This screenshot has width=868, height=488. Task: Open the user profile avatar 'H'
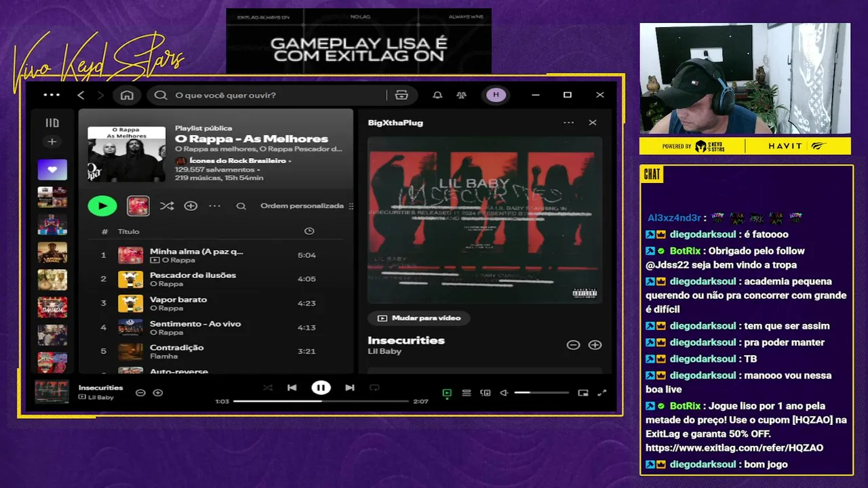pos(496,95)
